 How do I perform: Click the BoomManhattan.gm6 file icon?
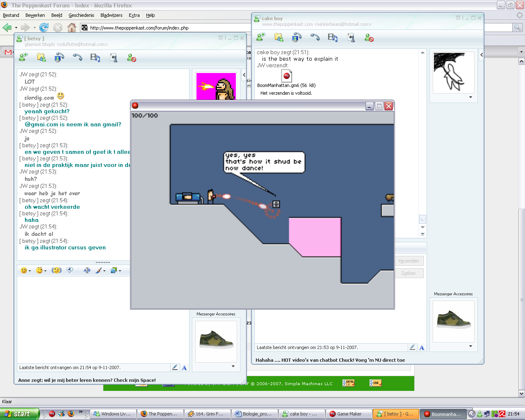click(x=287, y=76)
